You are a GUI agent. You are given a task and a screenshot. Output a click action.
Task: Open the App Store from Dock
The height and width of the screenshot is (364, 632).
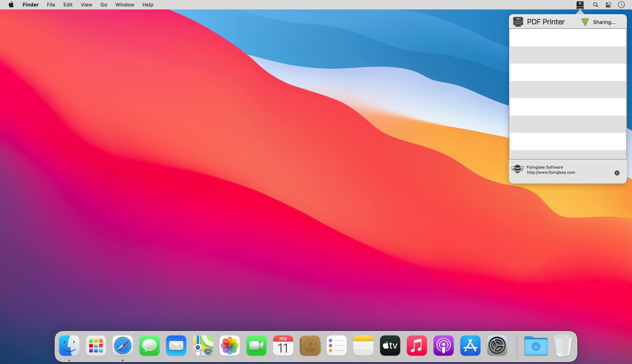click(x=470, y=346)
